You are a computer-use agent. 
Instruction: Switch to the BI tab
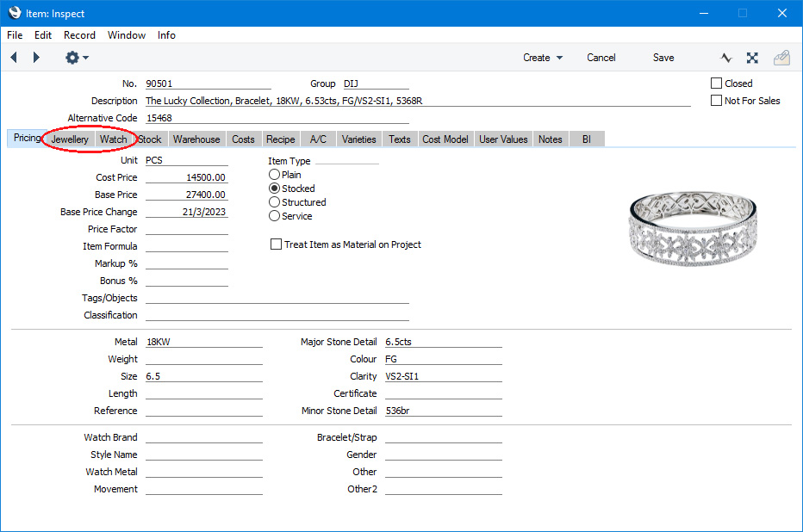pos(587,139)
